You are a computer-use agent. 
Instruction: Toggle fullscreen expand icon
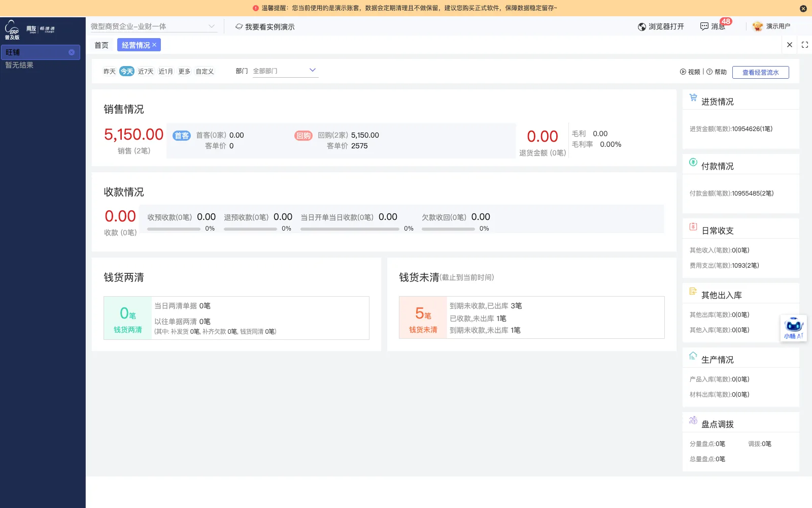tap(805, 45)
